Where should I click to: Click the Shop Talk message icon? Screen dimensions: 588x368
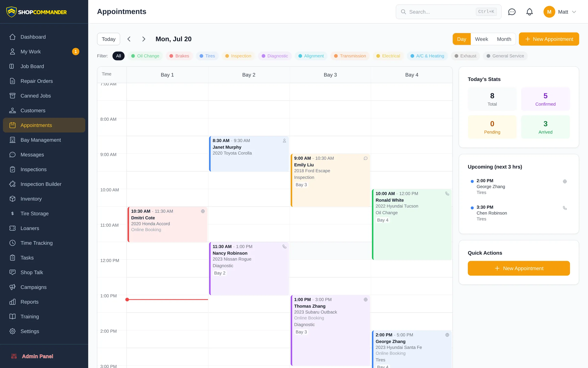point(12,272)
